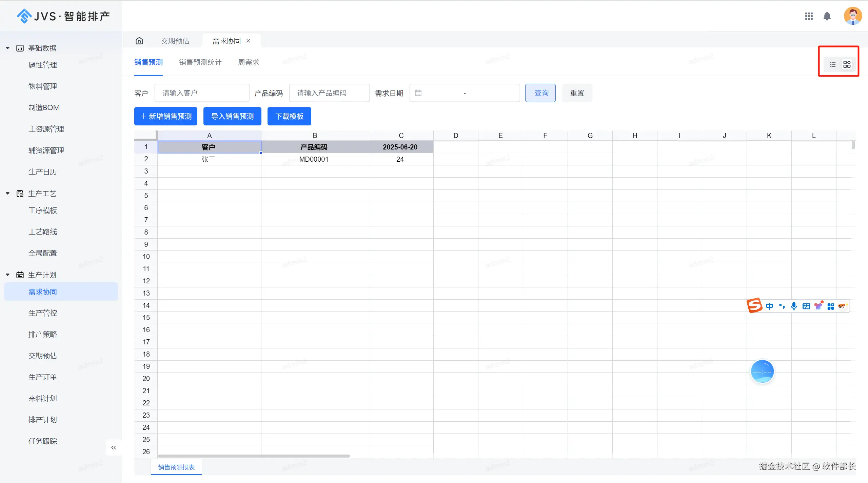Open the 周需求 tab

click(248, 62)
